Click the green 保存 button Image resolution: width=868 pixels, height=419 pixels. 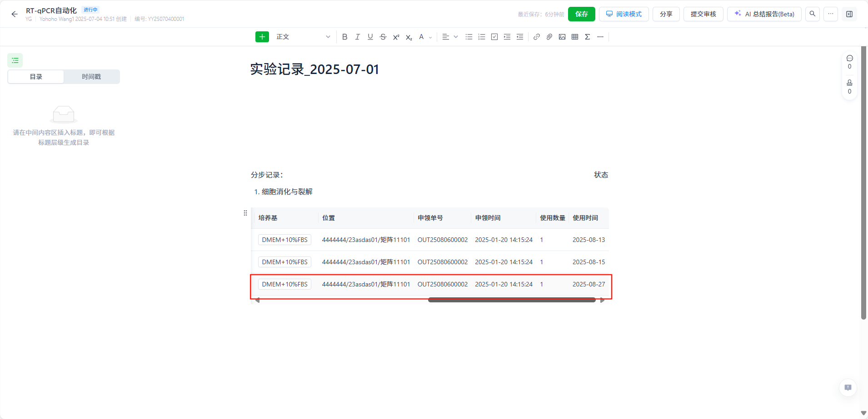click(x=581, y=14)
